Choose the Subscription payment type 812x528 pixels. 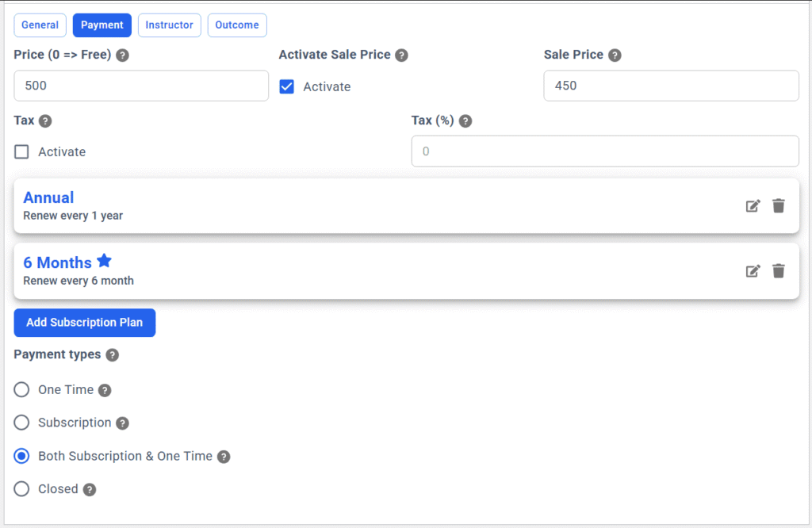point(21,423)
